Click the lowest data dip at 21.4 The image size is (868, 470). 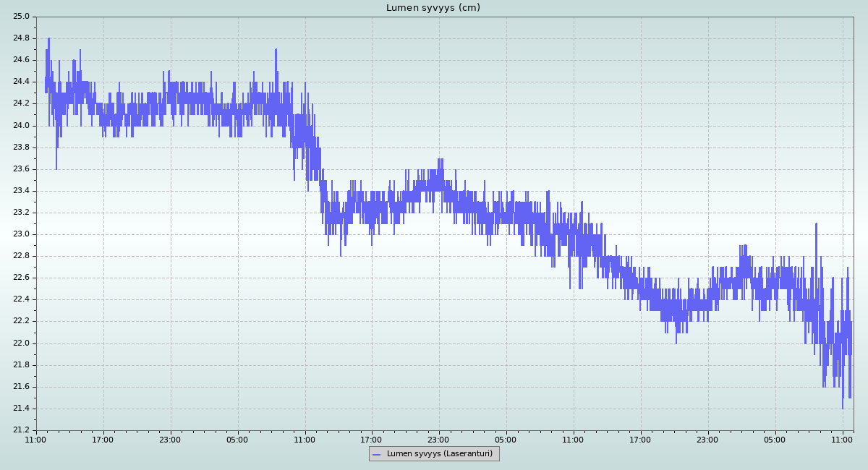(x=843, y=408)
